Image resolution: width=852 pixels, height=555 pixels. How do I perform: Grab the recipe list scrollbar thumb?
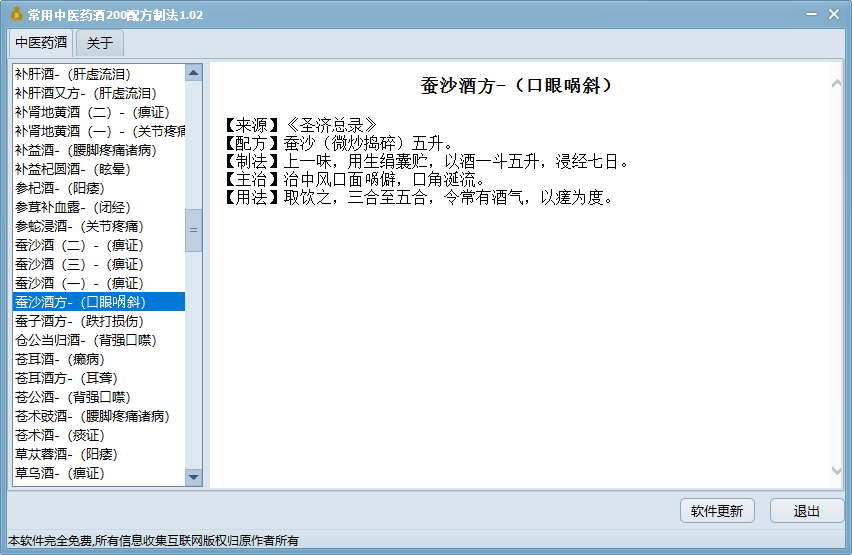(194, 231)
